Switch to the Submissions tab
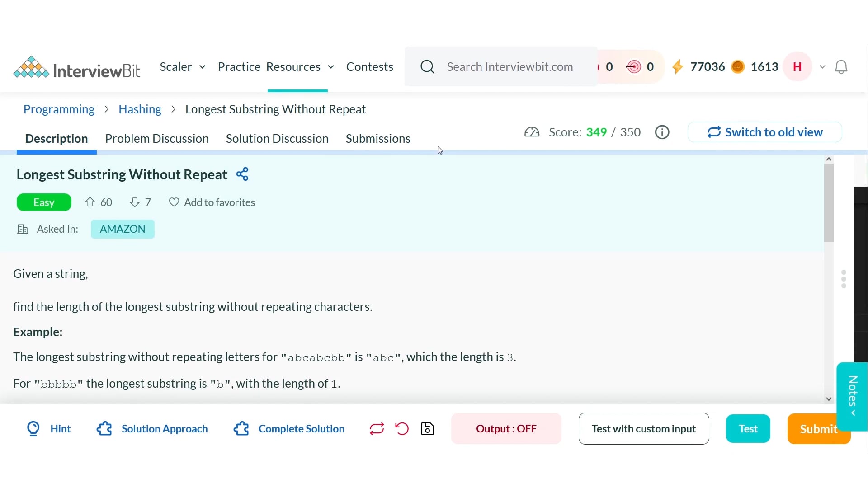The image size is (868, 488). (x=378, y=138)
